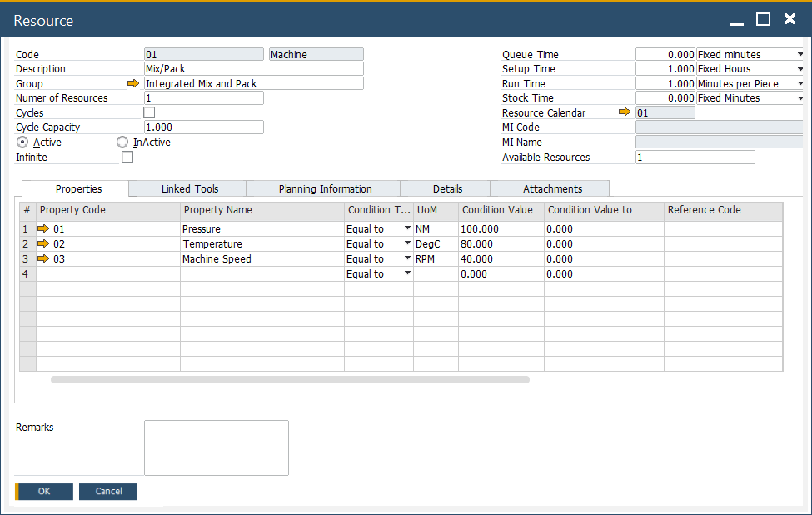Open Condition Type dropdown for Pressure row
This screenshot has height=515, width=812.
coord(407,228)
